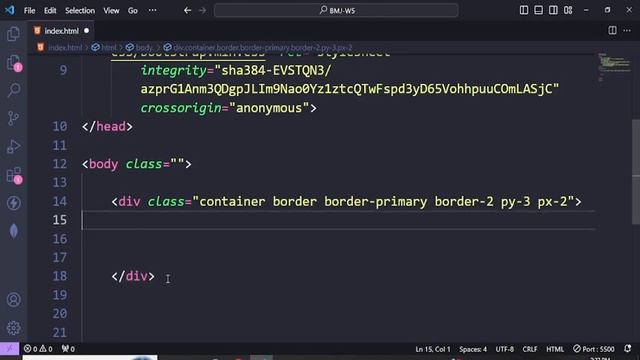This screenshot has width=640, height=360.
Task: Open editor More Actions ellipsis
Action: pyautogui.click(x=627, y=31)
